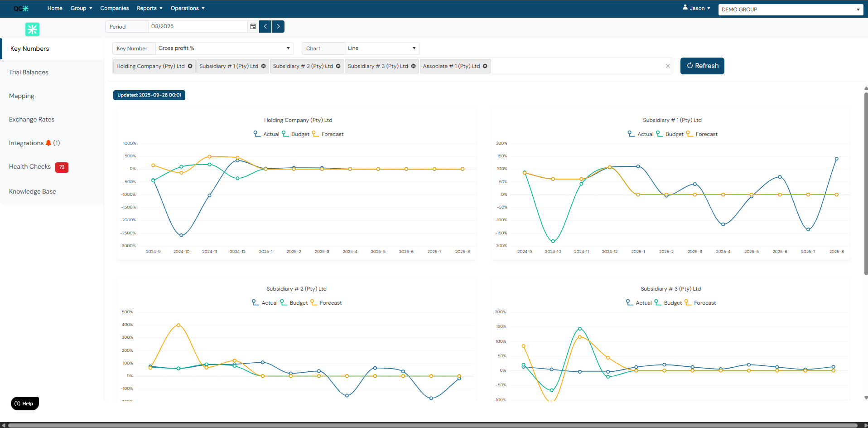The image size is (868, 428).
Task: Go to next period arrow
Action: click(x=278, y=27)
